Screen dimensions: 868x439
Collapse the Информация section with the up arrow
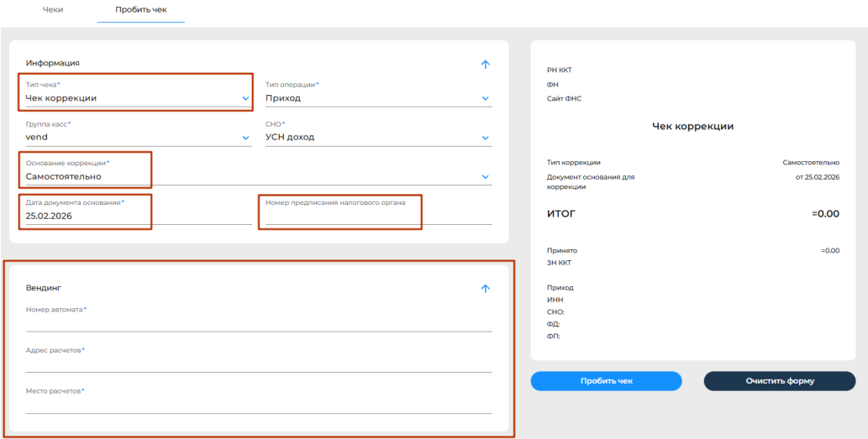(485, 64)
